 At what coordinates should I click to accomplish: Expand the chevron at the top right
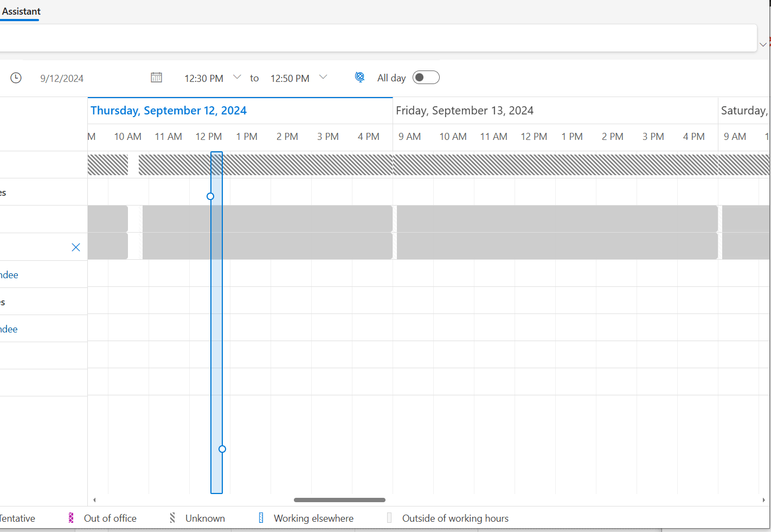[763, 44]
